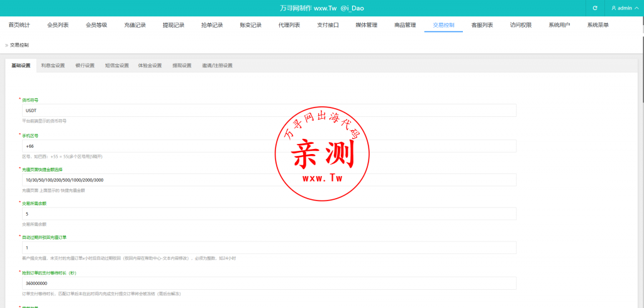
Task: Open 充值记录 menu item
Action: (135, 25)
